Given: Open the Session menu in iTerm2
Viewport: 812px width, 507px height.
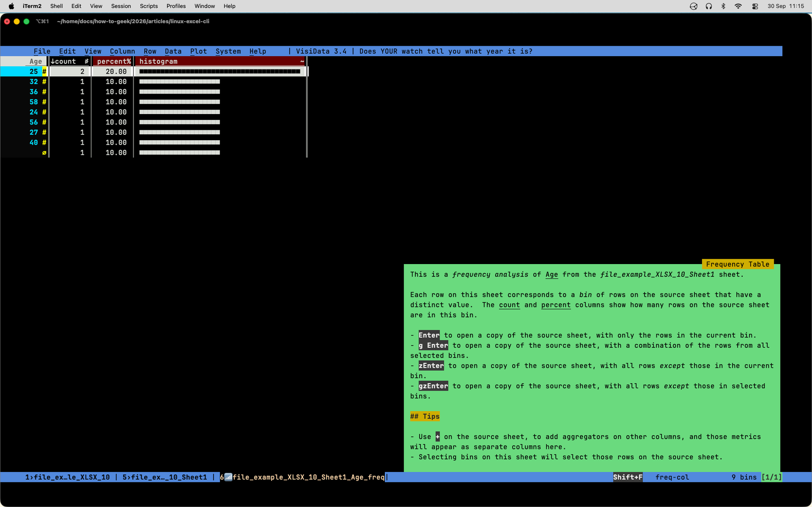Looking at the screenshot, I should click(x=121, y=6).
